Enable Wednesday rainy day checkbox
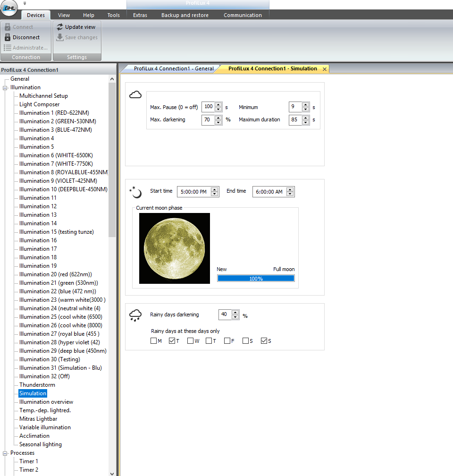453x476 pixels. pyautogui.click(x=190, y=340)
